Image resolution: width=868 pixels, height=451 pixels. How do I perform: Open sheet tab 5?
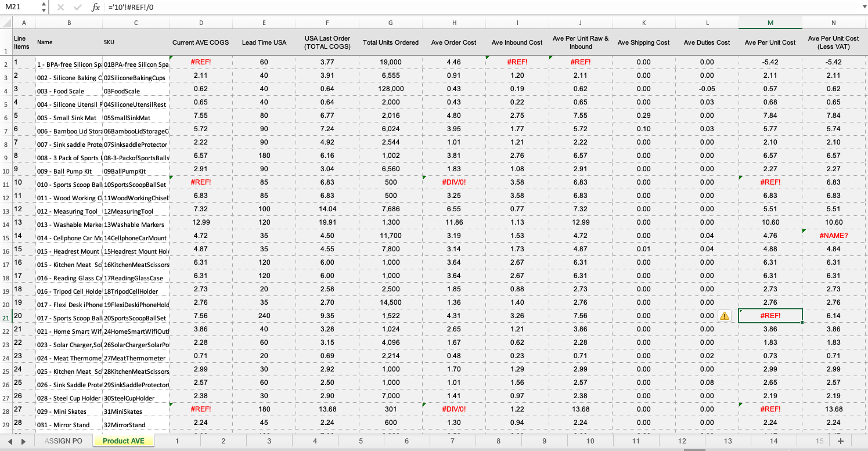click(x=361, y=441)
